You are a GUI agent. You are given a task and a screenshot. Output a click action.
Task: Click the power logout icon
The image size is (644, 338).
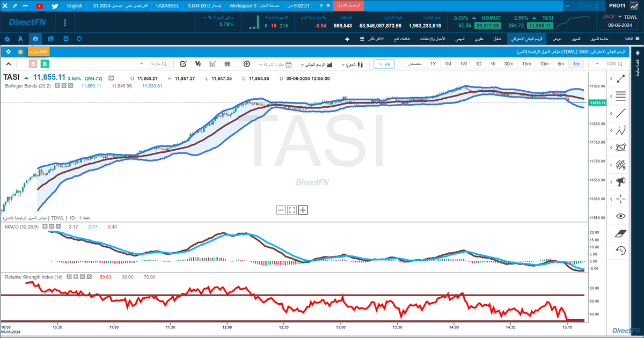coord(79,39)
